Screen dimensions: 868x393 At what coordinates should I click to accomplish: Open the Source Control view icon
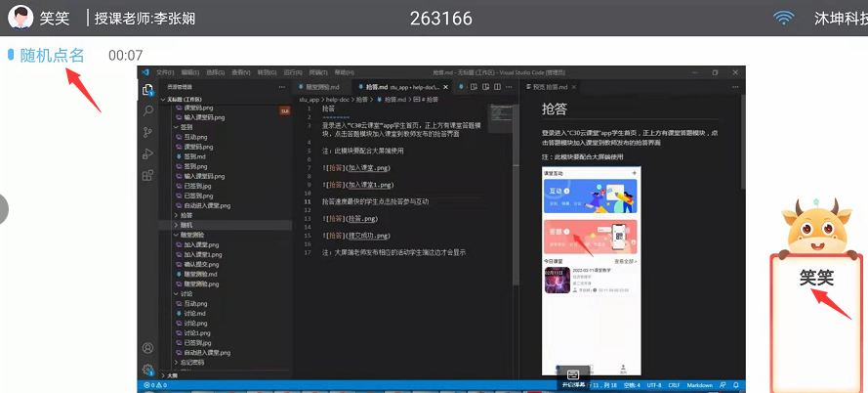[148, 132]
